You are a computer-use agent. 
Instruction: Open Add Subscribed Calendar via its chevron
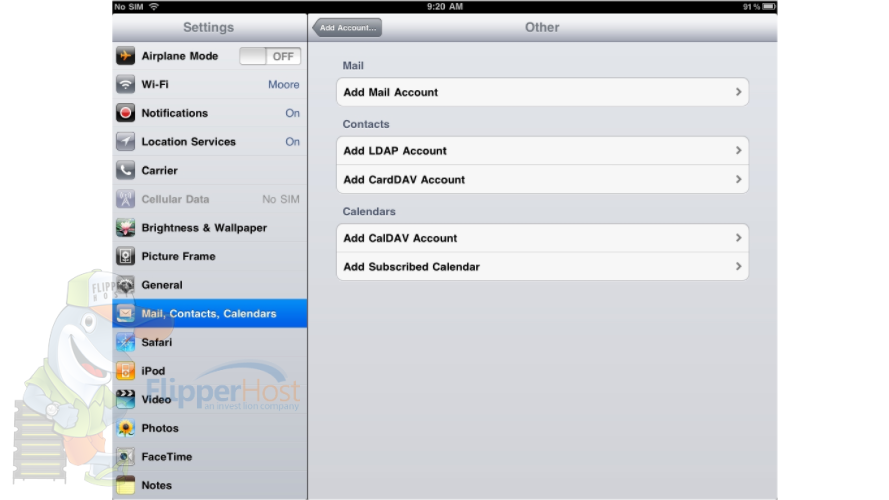pyautogui.click(x=738, y=266)
